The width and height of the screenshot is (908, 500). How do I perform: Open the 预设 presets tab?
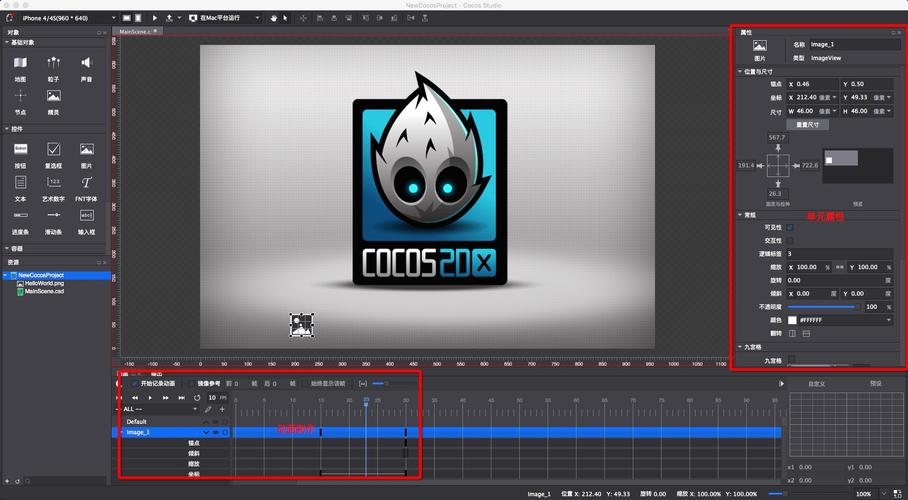(876, 384)
